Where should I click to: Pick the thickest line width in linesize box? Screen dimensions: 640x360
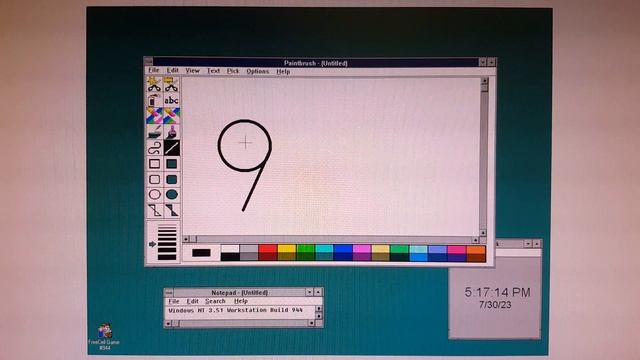167,257
